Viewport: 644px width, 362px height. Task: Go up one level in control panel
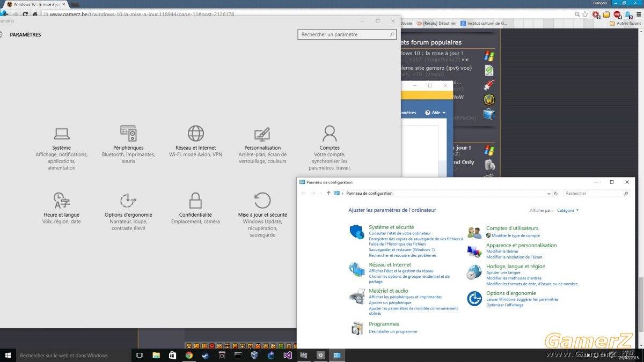328,193
